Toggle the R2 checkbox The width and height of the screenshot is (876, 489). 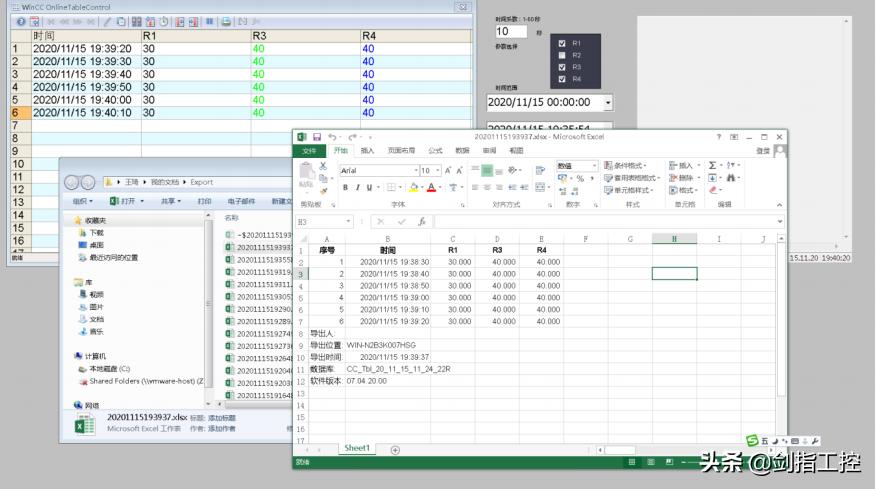click(562, 55)
